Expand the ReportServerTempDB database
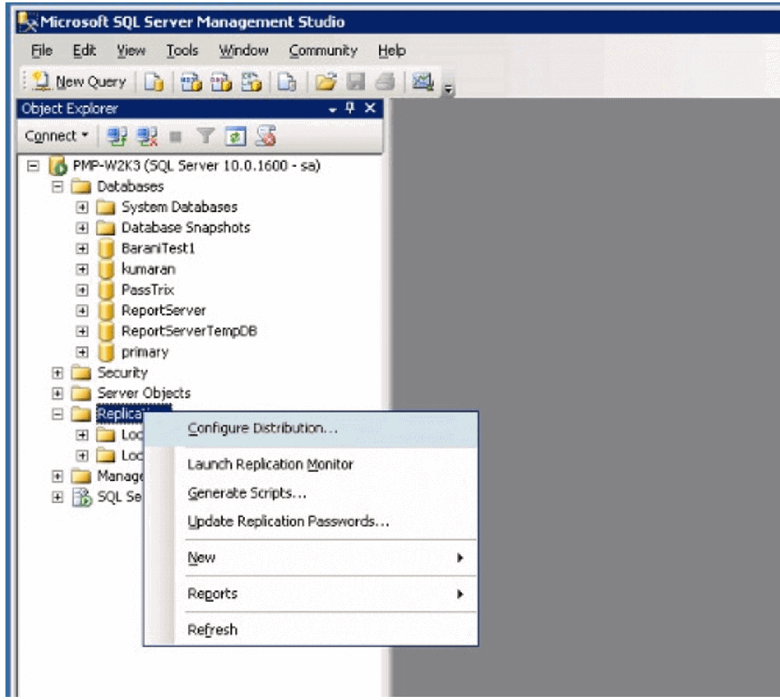This screenshot has width=780, height=700. click(x=82, y=331)
